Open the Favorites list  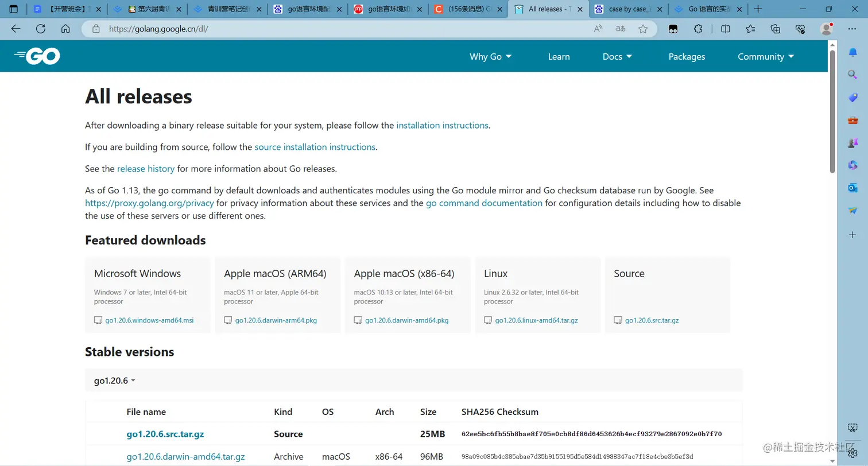[x=750, y=29]
